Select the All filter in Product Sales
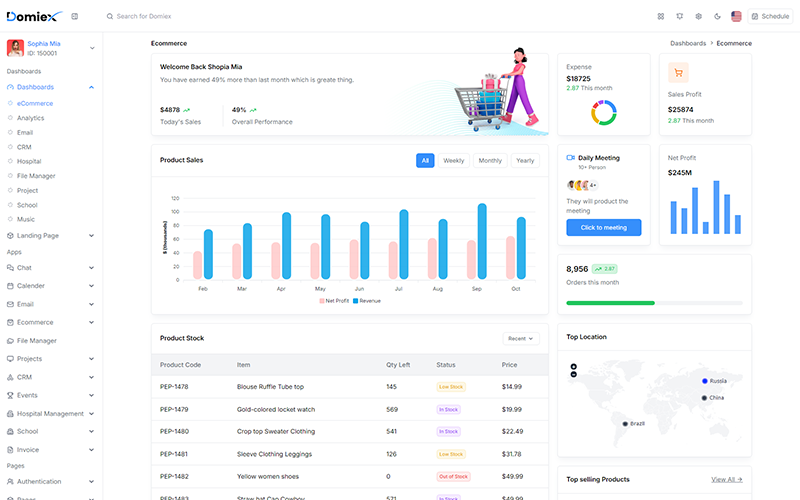Screen dimensions: 800x500 tap(425, 161)
